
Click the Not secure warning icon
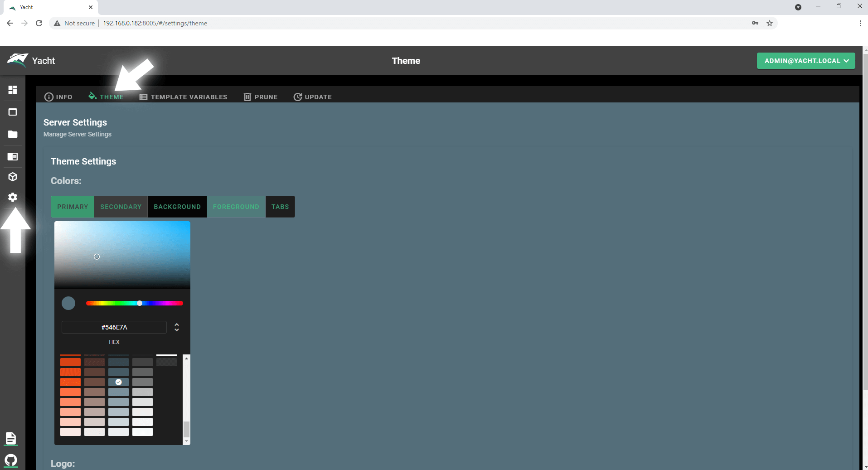(x=57, y=23)
